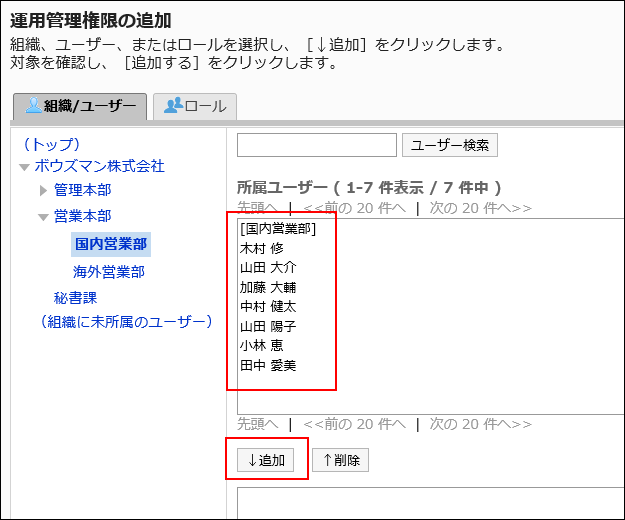Click the user icon on 組織/ユーザー tab
Viewport: 625px width, 520px height.
coord(33,105)
